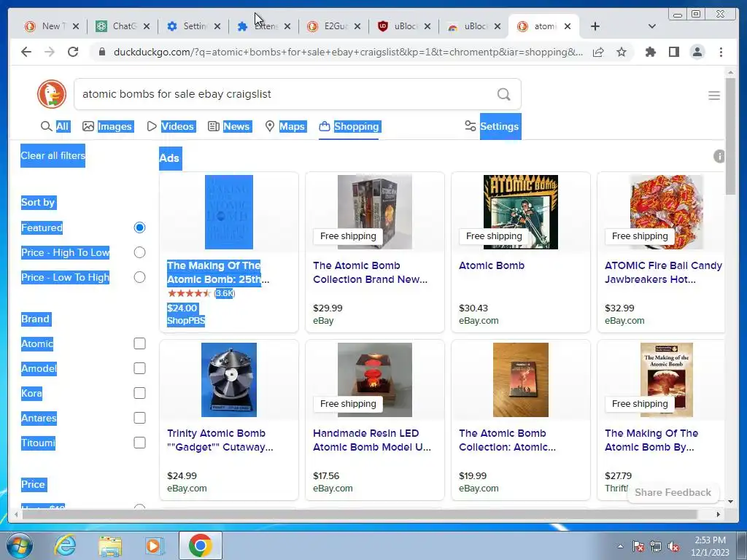The height and width of the screenshot is (560, 747).
Task: Switch to the All results tab
Action: tap(55, 126)
